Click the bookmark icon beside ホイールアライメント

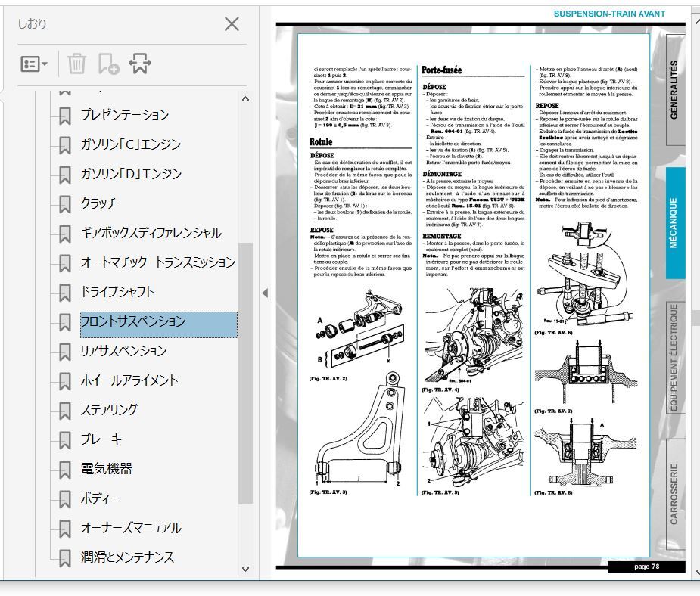65,381
